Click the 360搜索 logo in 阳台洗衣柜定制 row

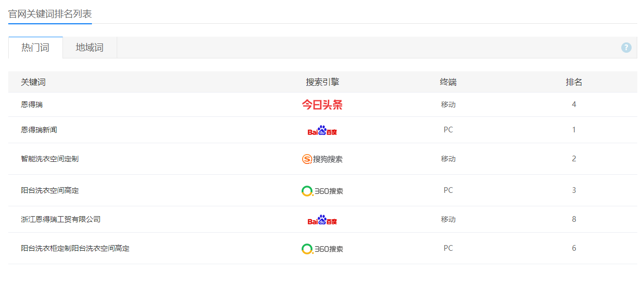pyautogui.click(x=322, y=249)
